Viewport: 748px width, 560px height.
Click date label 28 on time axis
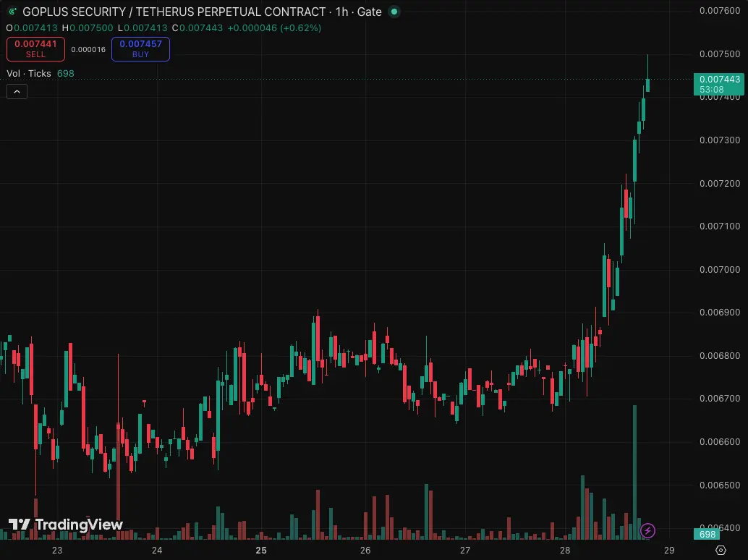[x=565, y=551]
